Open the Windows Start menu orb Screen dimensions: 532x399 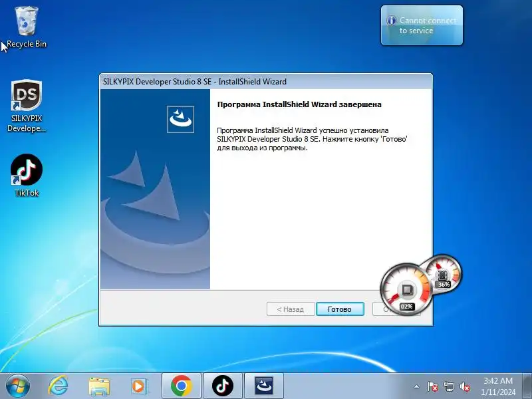pos(18,386)
